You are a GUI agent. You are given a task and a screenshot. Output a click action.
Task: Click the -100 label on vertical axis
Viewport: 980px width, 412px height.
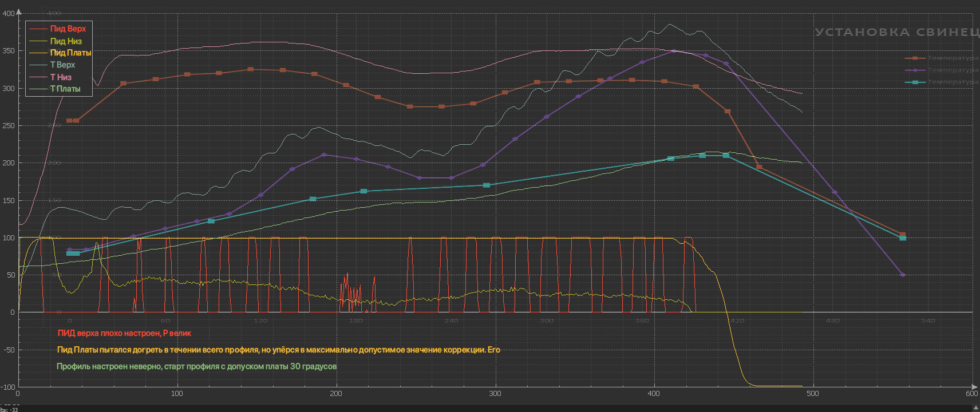point(8,387)
